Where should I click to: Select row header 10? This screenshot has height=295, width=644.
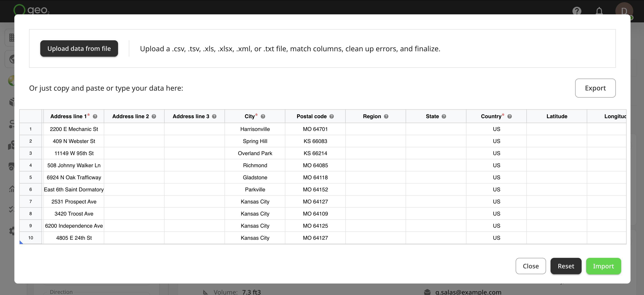30,238
